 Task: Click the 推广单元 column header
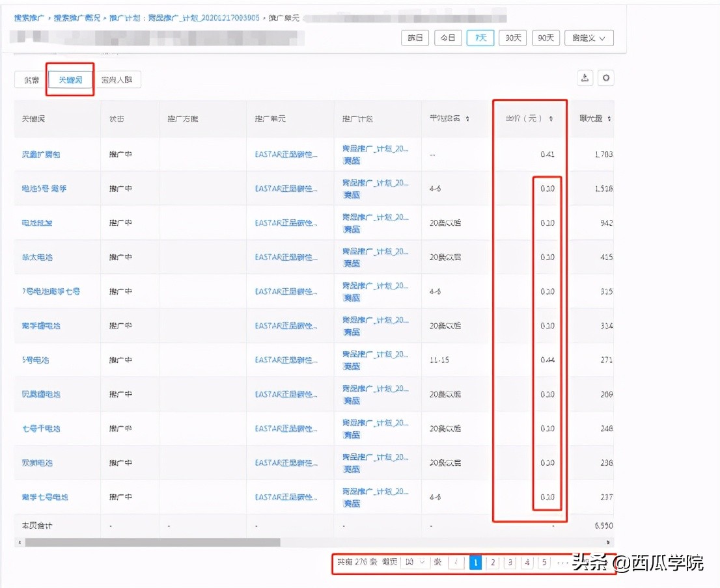click(270, 119)
